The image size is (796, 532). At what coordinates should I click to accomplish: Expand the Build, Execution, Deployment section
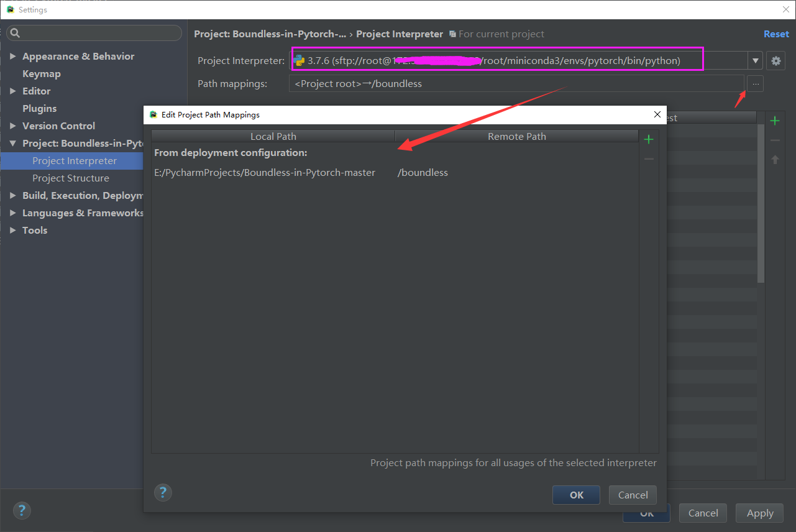(x=12, y=195)
